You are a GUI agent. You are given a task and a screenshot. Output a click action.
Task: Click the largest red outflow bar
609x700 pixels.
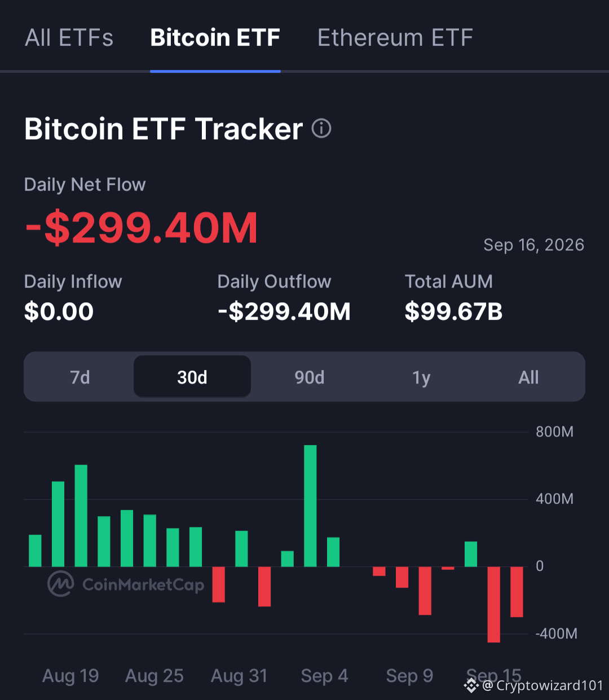click(494, 605)
